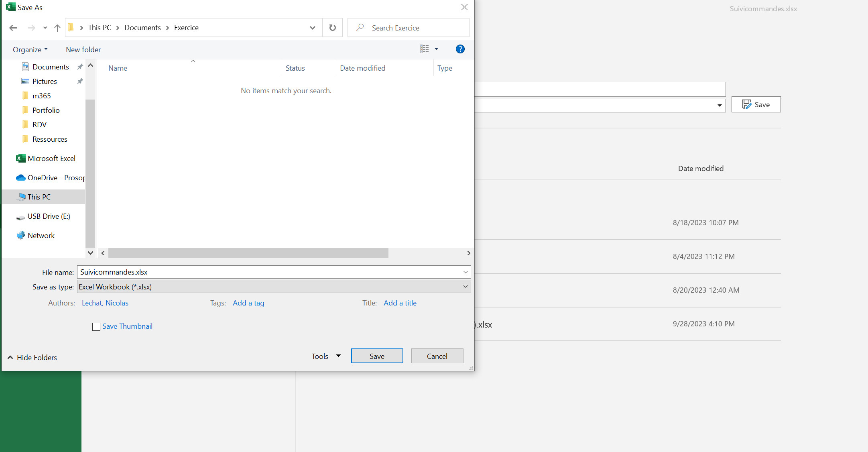Open the Save As dialog help
This screenshot has width=868, height=452.
point(460,49)
